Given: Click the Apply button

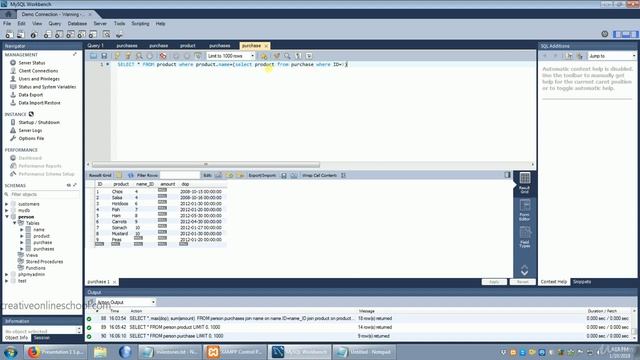Looking at the screenshot, I should coord(494,282).
